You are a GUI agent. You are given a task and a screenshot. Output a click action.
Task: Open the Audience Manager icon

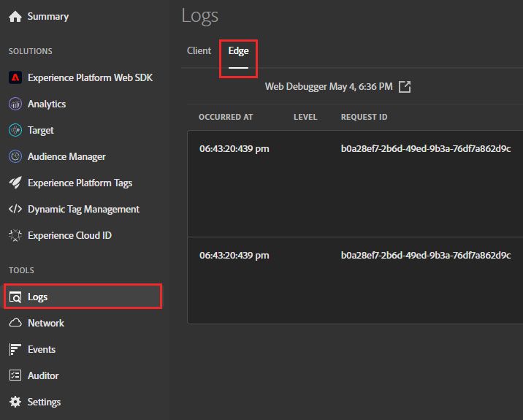pos(15,156)
